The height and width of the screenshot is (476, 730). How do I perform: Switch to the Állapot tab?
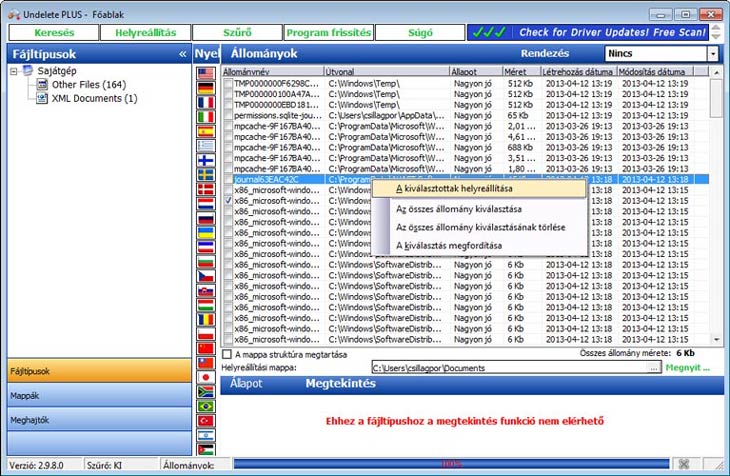[246, 383]
